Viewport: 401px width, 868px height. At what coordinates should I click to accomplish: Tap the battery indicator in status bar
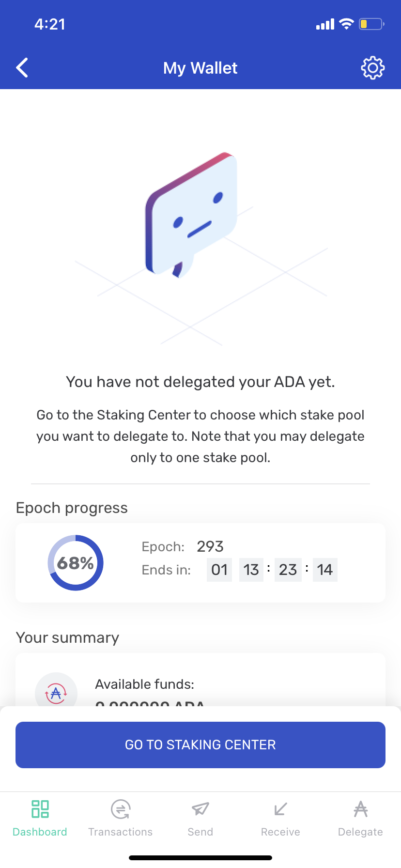[x=371, y=24]
